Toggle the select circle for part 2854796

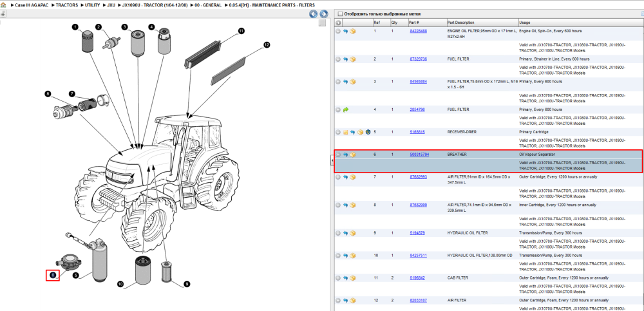pos(339,109)
